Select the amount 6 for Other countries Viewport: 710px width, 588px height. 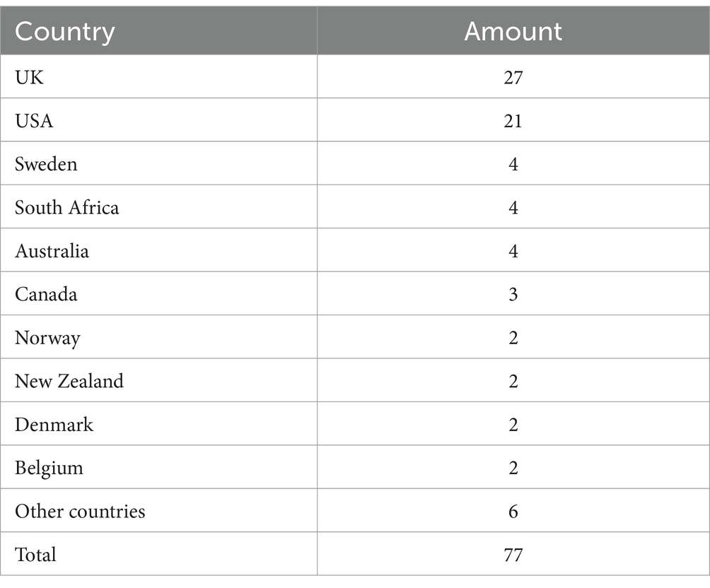click(513, 512)
